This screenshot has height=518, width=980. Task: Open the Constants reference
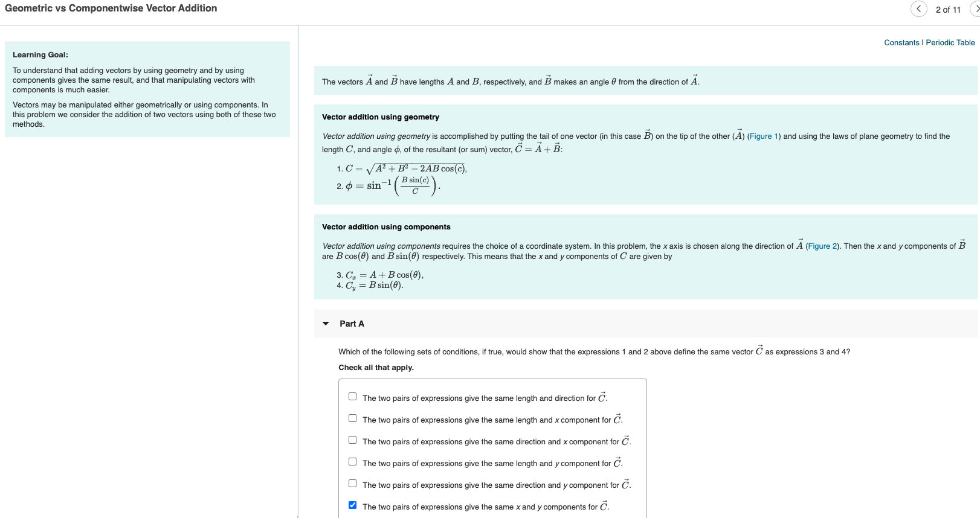[901, 42]
